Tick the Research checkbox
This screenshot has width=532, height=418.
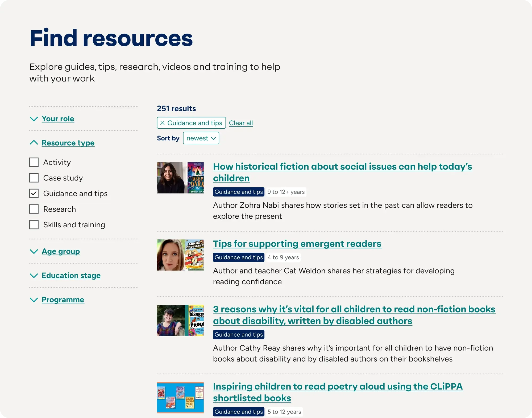click(x=34, y=209)
